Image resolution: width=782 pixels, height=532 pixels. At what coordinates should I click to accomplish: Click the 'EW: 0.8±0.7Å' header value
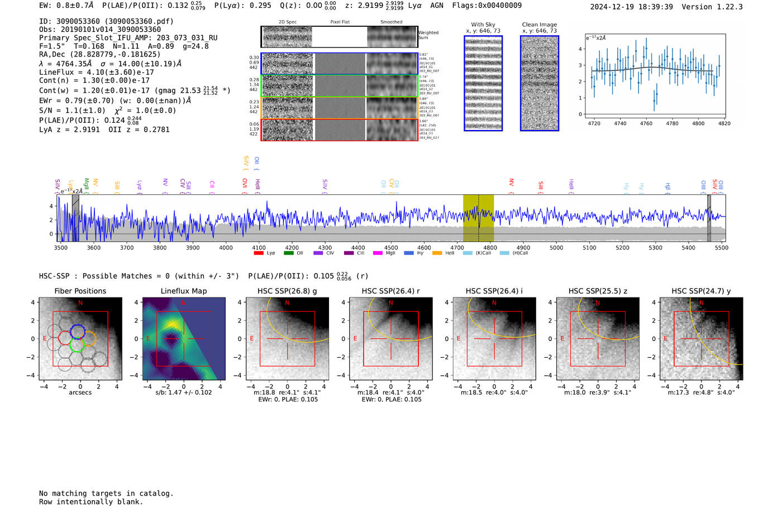66,6
